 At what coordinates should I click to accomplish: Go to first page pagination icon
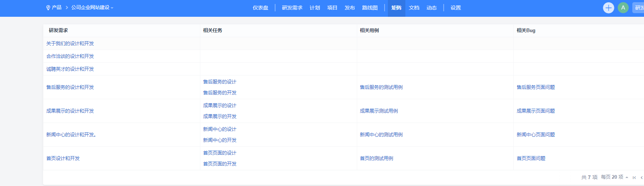click(x=634, y=178)
